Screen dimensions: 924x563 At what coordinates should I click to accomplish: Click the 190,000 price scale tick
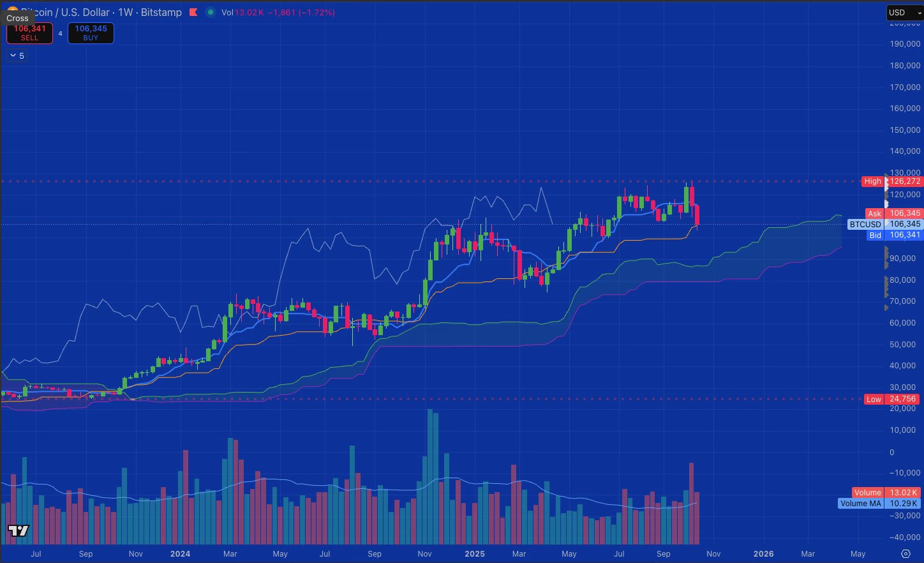pyautogui.click(x=905, y=44)
